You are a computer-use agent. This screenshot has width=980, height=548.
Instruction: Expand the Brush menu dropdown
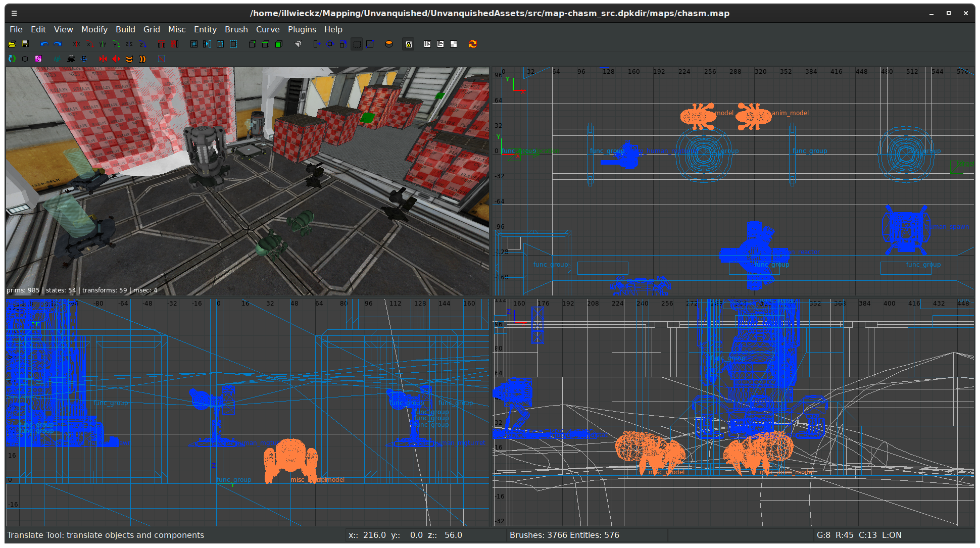[x=236, y=29]
